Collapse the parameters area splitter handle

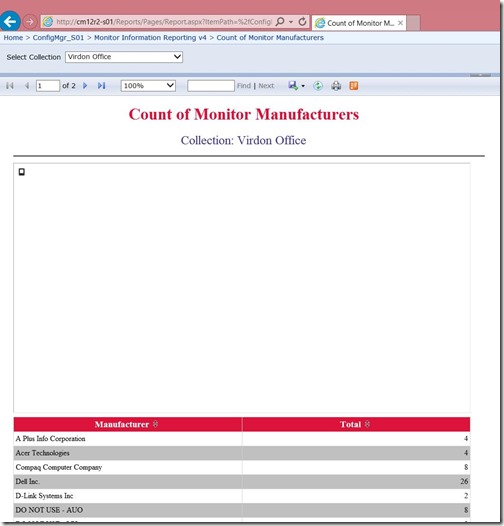[480, 75]
